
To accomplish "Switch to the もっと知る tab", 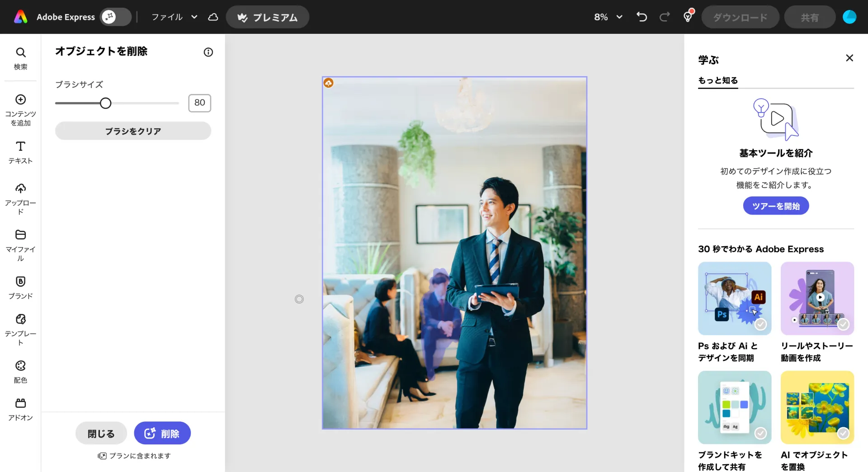I will point(718,80).
